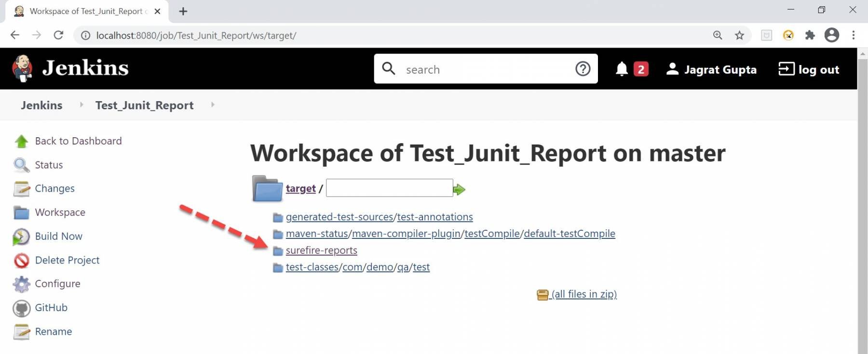The width and height of the screenshot is (868, 354).
Task: Click folder icon next to test-classes
Action: click(278, 268)
